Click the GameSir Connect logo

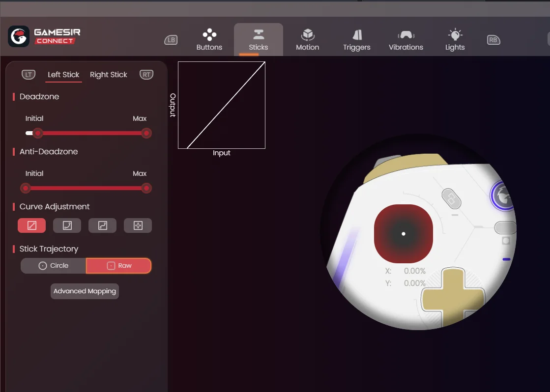pyautogui.click(x=44, y=36)
